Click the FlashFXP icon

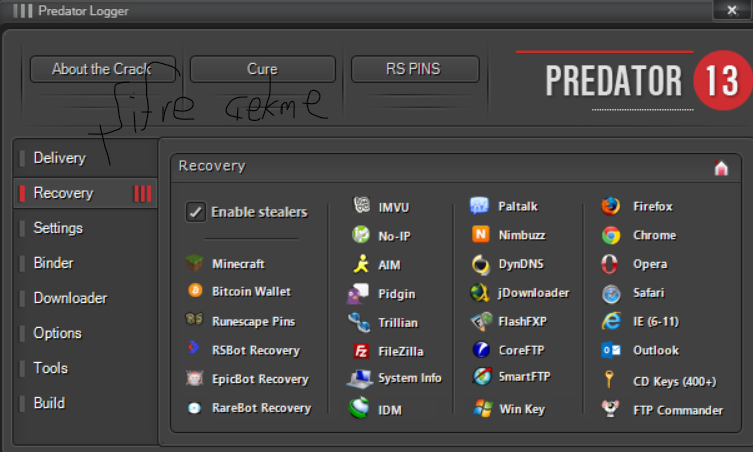pyautogui.click(x=482, y=321)
